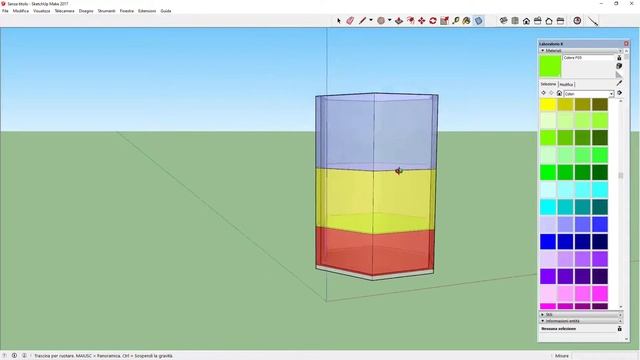This screenshot has width=640, height=360.
Task: Open the Line tool dropdown arrow
Action: (371, 20)
